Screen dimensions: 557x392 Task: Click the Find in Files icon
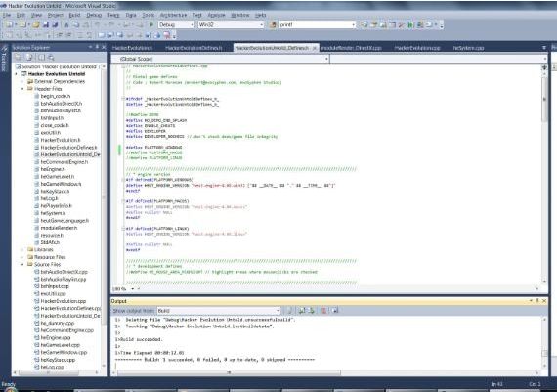[273, 24]
